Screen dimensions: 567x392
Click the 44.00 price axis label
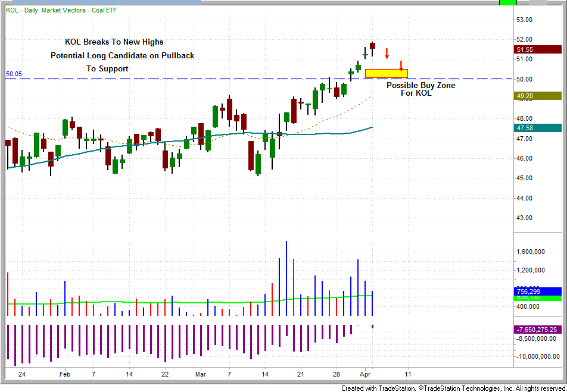tap(524, 198)
